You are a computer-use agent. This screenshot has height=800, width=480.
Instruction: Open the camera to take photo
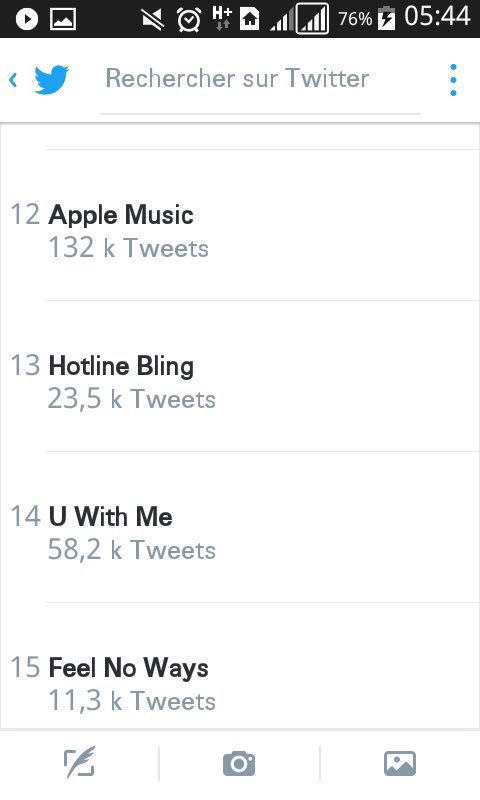click(239, 763)
